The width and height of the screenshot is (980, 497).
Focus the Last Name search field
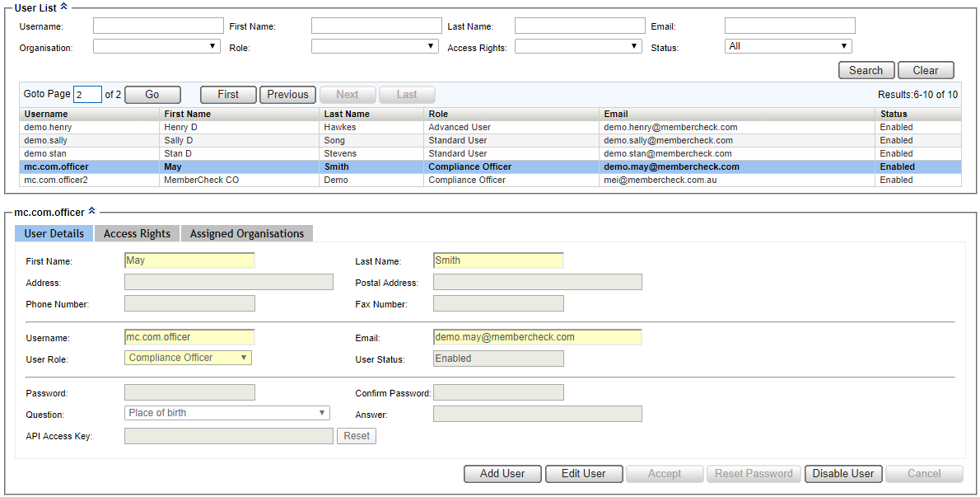[580, 26]
